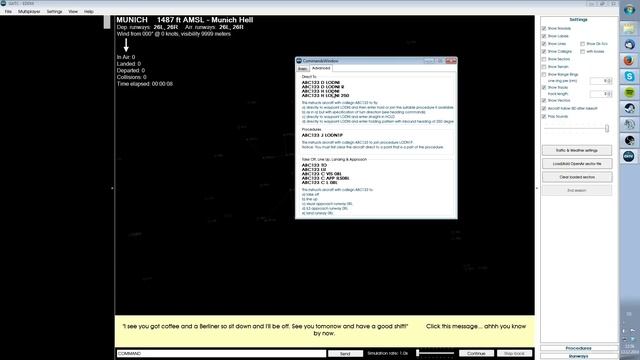
Task: Open the Spotify taskbar icon
Action: pyautogui.click(x=629, y=93)
